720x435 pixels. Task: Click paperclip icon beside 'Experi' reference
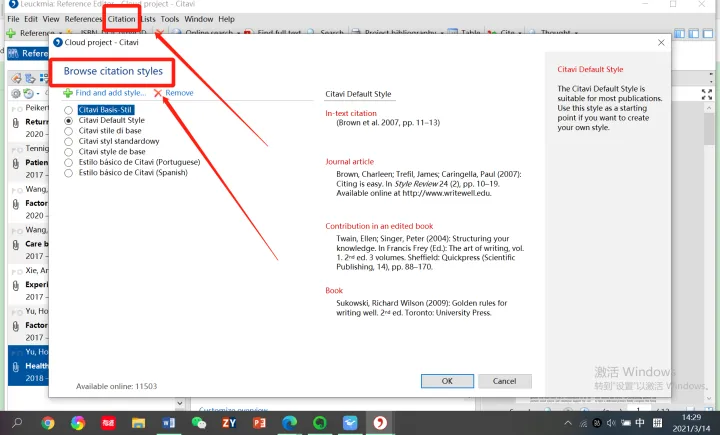[16, 285]
